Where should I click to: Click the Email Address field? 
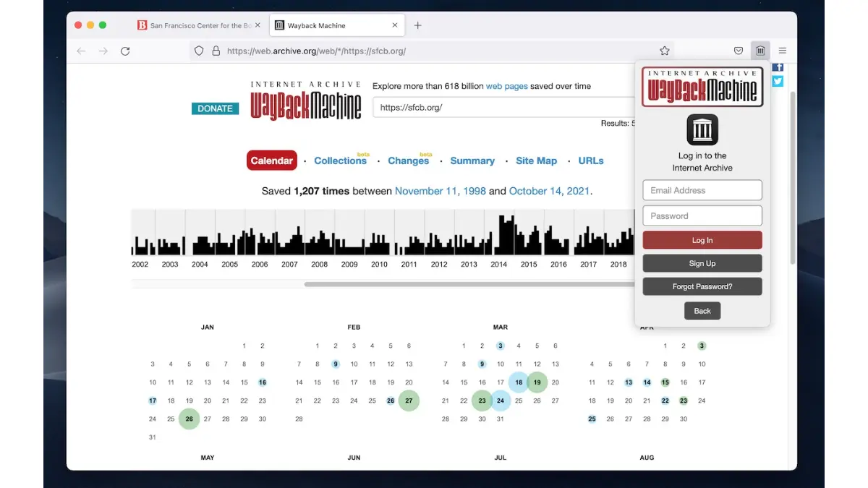pos(702,190)
